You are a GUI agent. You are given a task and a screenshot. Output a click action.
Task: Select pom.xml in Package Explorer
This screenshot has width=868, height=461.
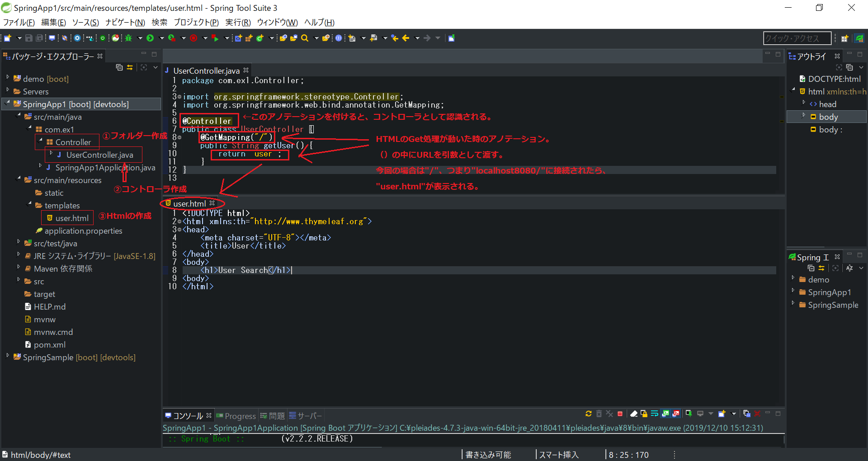[x=49, y=344]
